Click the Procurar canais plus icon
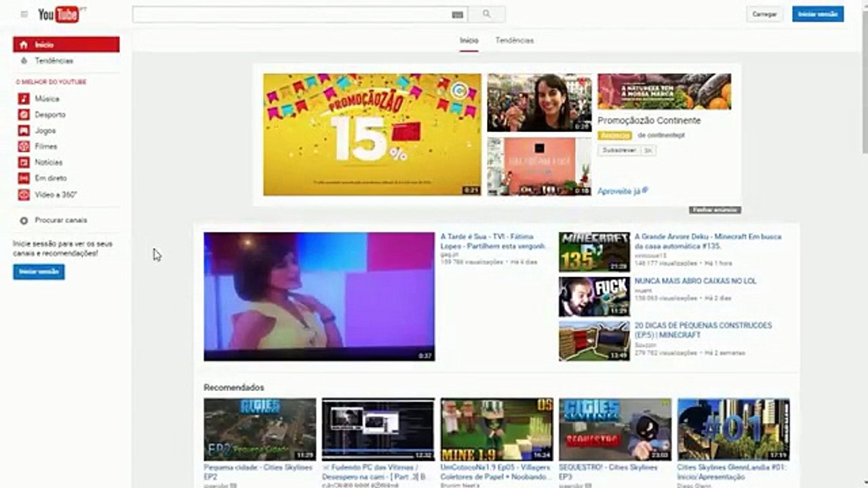This screenshot has height=488, width=868. pos(24,220)
